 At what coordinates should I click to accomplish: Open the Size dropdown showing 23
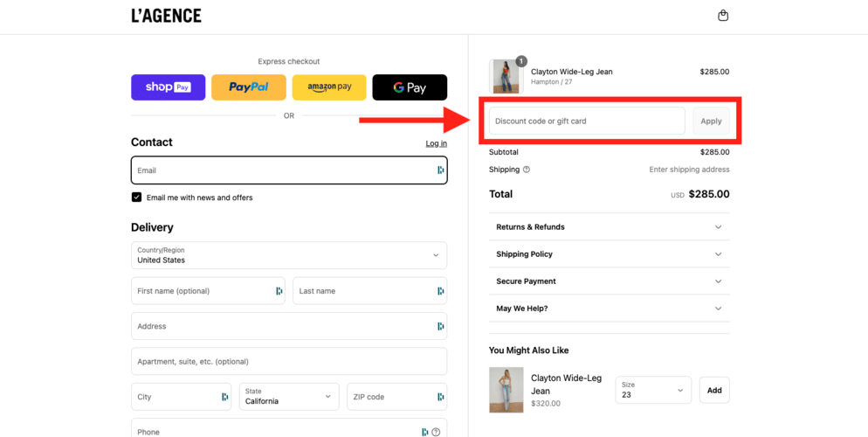653,390
